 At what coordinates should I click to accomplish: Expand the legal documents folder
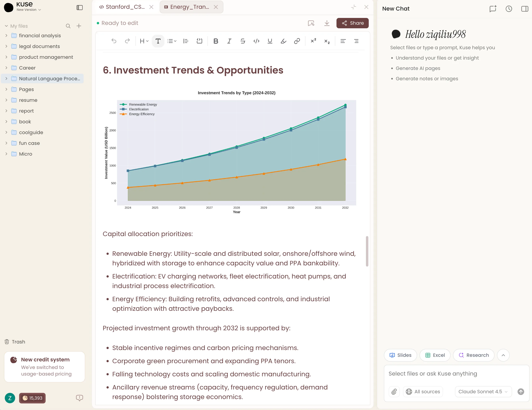6,46
